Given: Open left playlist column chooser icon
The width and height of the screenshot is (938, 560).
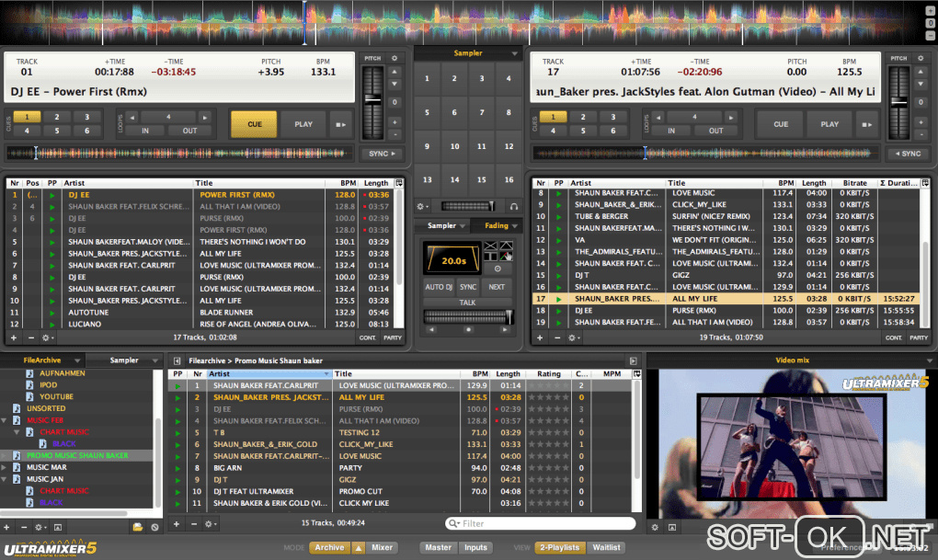Looking at the screenshot, I should [399, 183].
